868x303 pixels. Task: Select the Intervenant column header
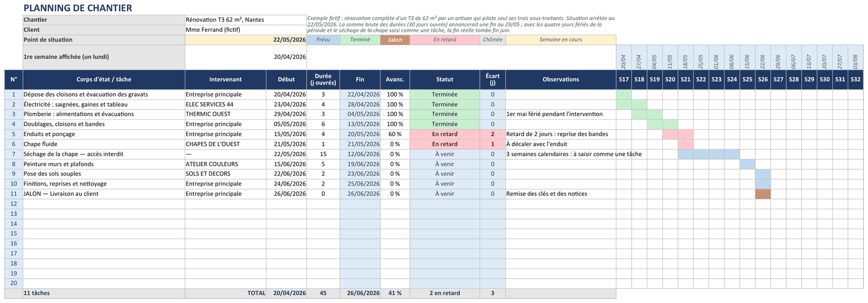[x=226, y=80]
